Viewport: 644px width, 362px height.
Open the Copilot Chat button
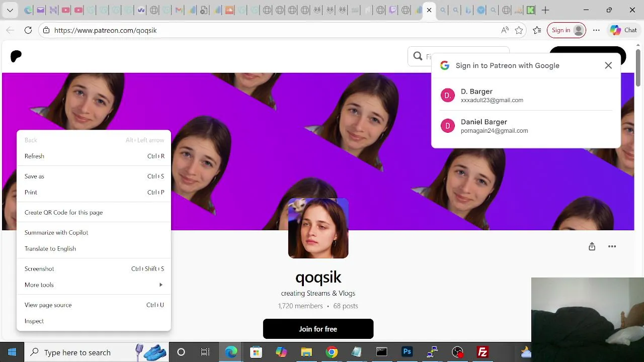tap(624, 30)
